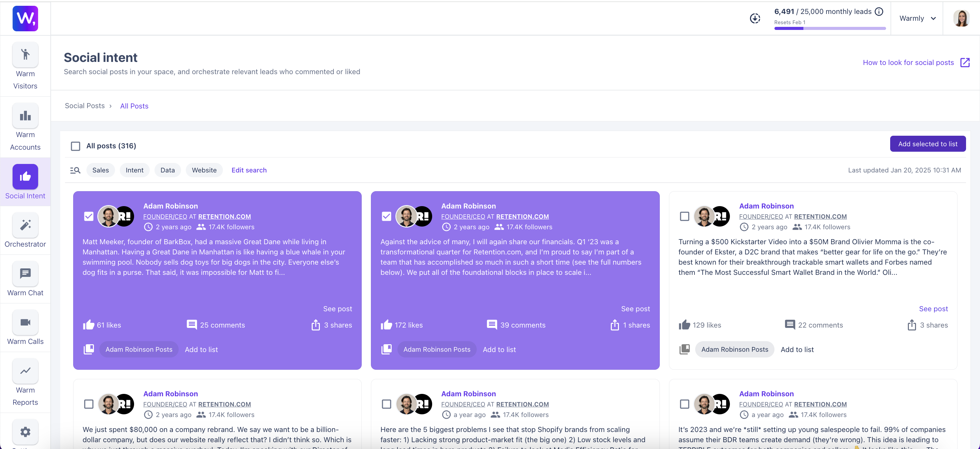Uncheck the Matt Meeker BarkBox post

tap(88, 216)
